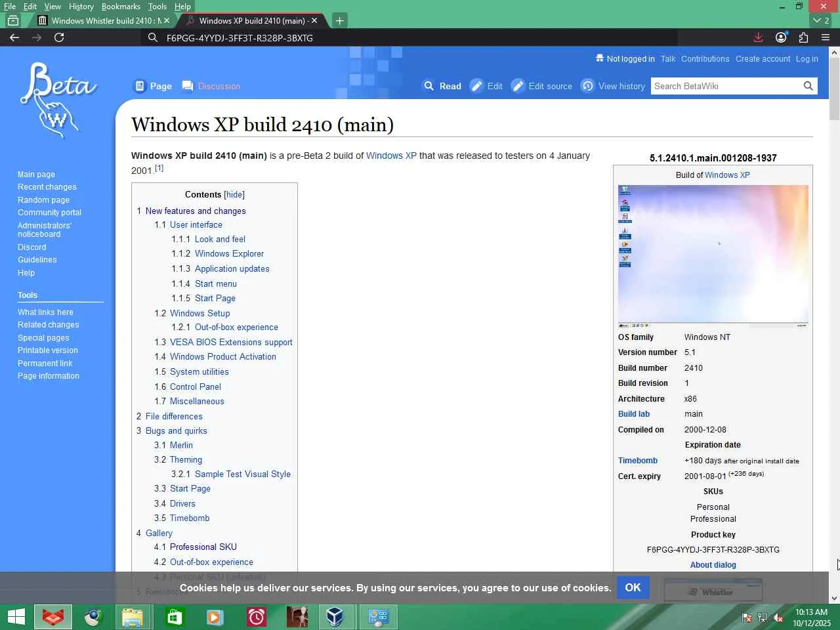
Task: Open the What links here tool
Action: click(x=45, y=312)
